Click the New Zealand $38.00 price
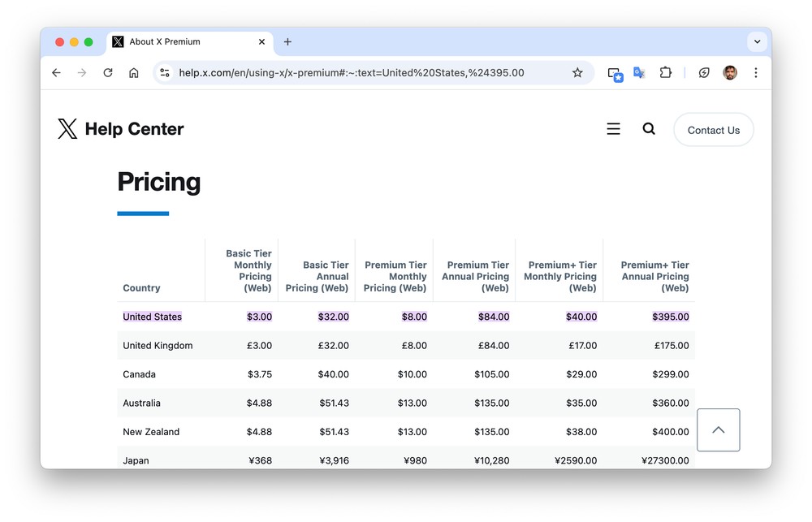 [x=581, y=432]
